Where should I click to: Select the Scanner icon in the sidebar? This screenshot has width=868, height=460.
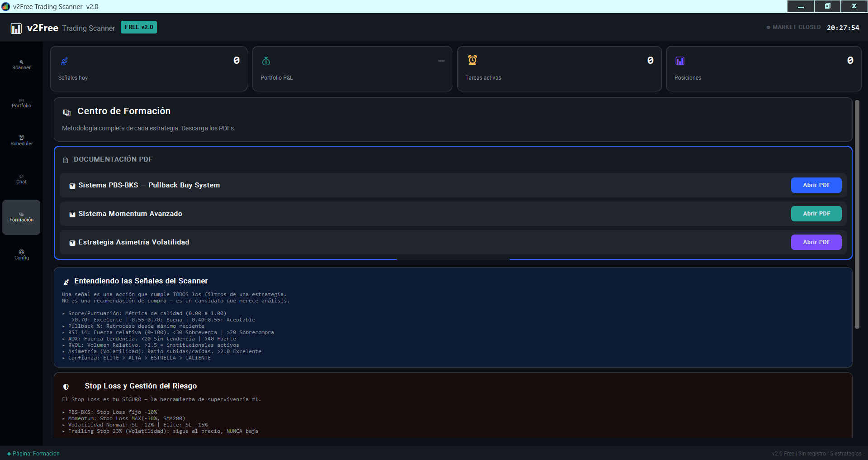point(21,63)
